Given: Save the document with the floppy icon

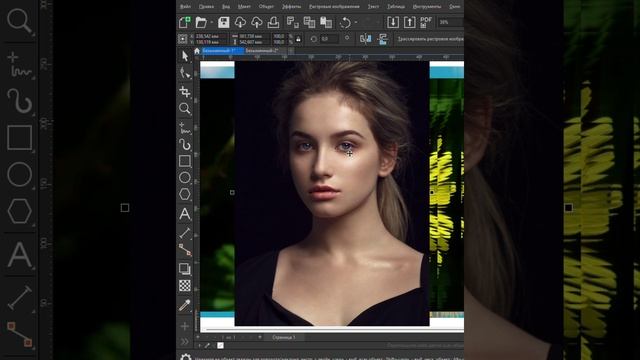Looking at the screenshot, I should [x=223, y=22].
